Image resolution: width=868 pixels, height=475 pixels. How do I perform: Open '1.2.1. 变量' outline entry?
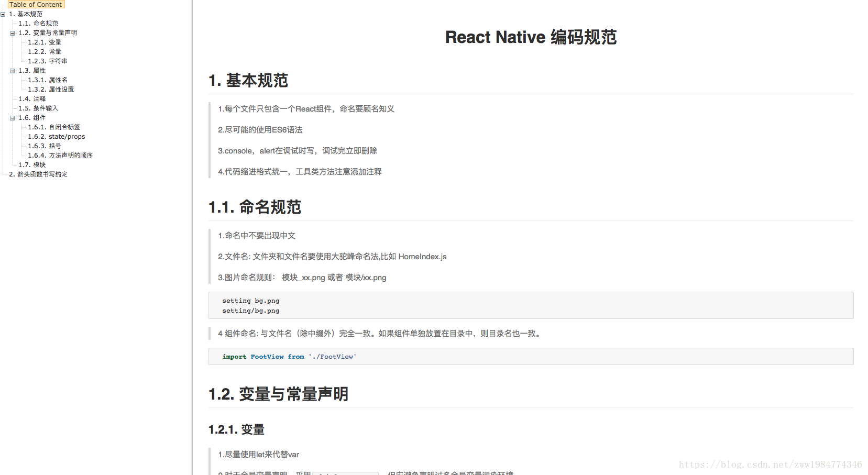tap(45, 42)
